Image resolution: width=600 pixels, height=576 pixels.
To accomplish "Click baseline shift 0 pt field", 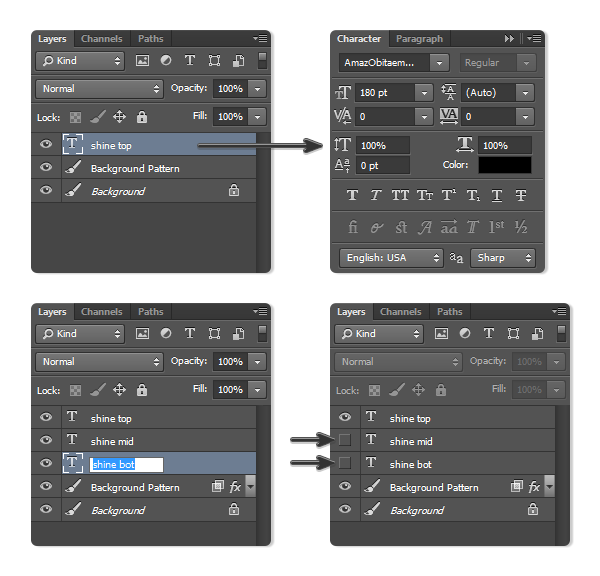I will (x=383, y=165).
